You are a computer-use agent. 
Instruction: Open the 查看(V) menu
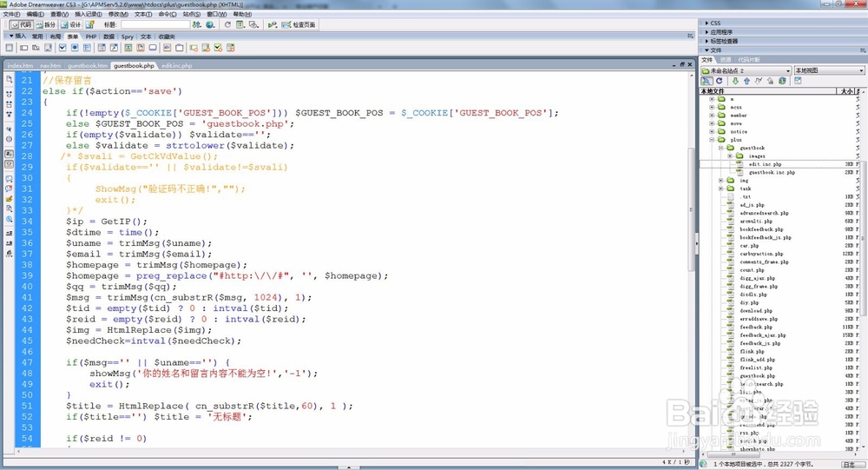click(59, 15)
